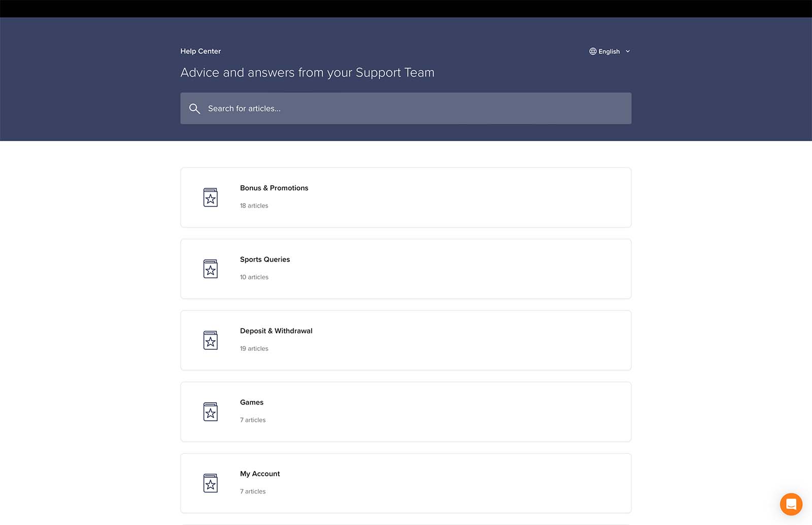
Task: Click the Help Center header link
Action: pos(200,51)
